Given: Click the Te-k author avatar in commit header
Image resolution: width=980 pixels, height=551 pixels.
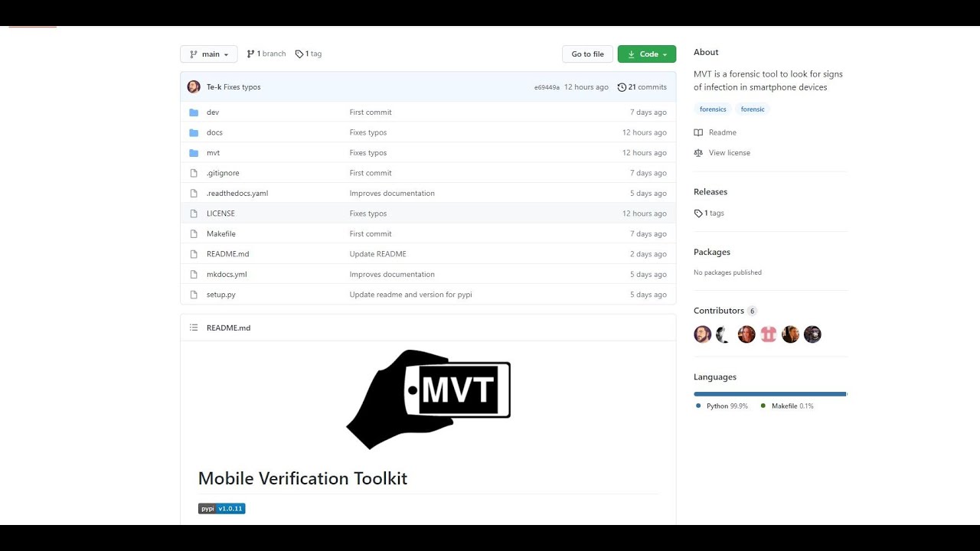Looking at the screenshot, I should (x=194, y=87).
